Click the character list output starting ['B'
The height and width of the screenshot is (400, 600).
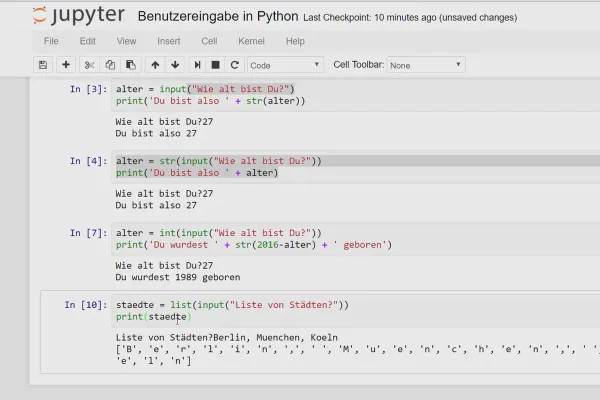[357, 355]
